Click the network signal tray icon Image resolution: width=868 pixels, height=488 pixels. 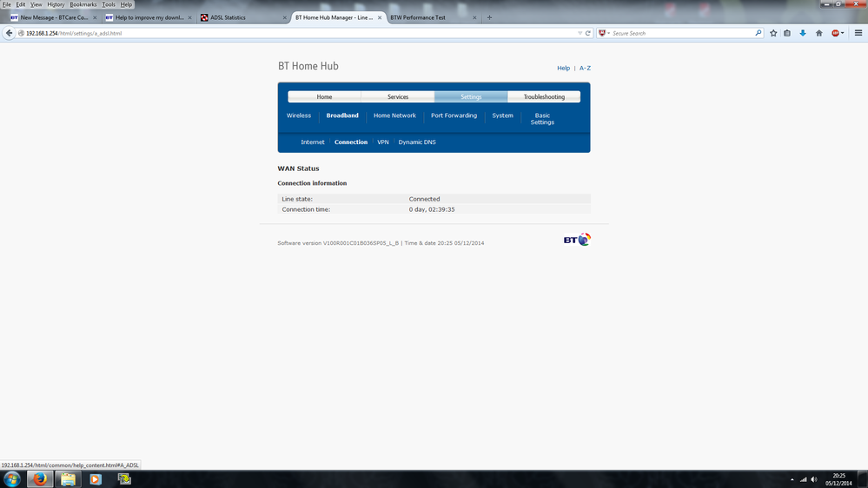[x=803, y=479]
